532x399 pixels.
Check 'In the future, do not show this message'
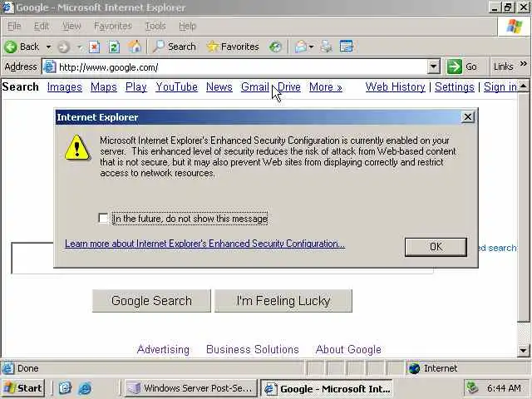103,218
